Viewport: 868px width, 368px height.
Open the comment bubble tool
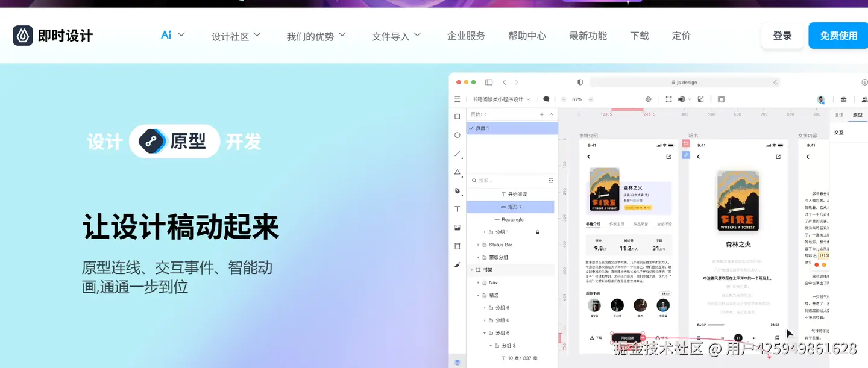point(546,99)
